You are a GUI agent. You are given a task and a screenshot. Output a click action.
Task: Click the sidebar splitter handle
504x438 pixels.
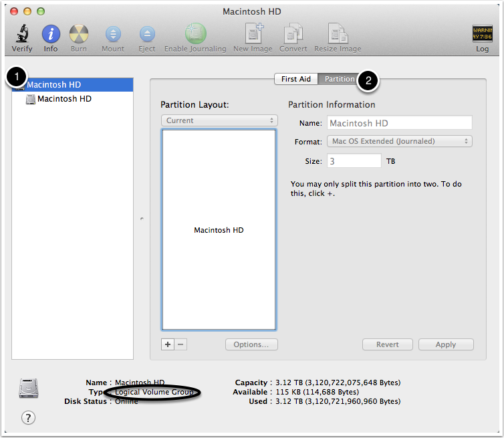(142, 219)
